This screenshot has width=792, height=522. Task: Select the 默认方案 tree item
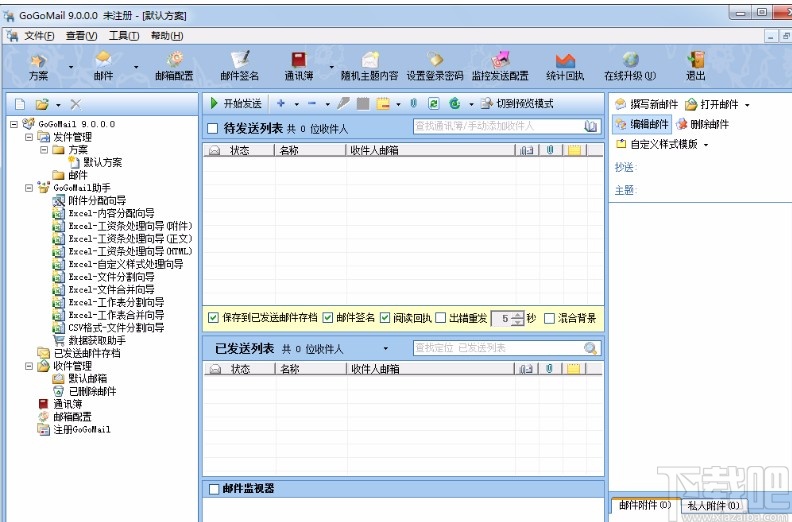pyautogui.click(x=103, y=162)
